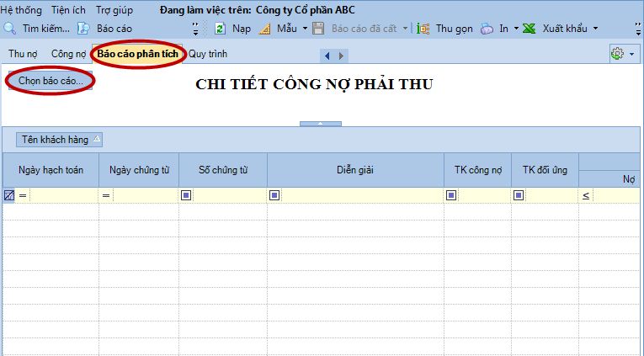644x356 pixels.
Task: Expand dropdown arrow next to In
Action: (516, 29)
